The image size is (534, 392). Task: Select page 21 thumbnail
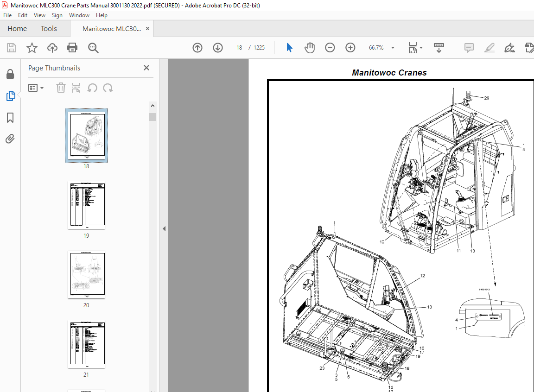click(87, 344)
